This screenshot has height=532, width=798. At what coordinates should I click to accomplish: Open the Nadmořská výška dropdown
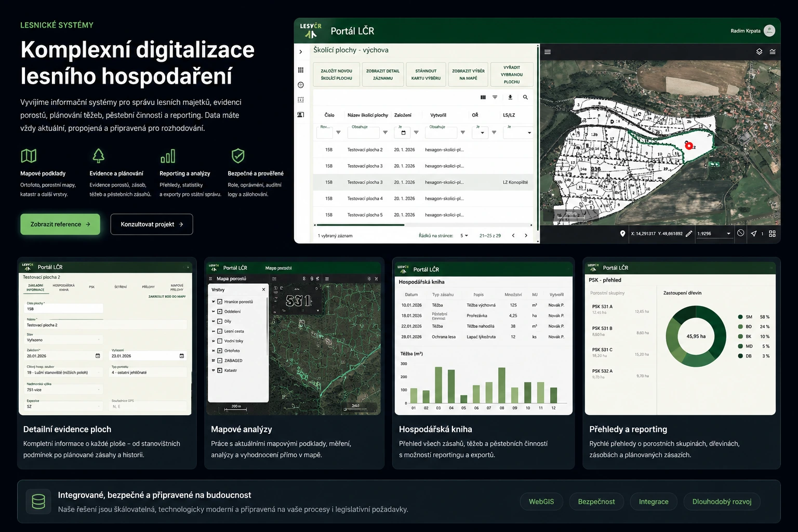click(x=64, y=389)
